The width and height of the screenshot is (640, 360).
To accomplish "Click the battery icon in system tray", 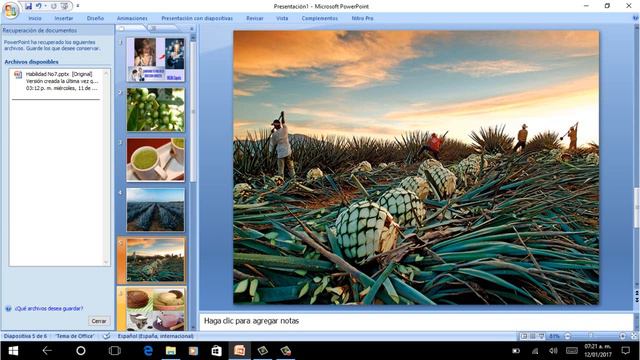I will [x=516, y=351].
